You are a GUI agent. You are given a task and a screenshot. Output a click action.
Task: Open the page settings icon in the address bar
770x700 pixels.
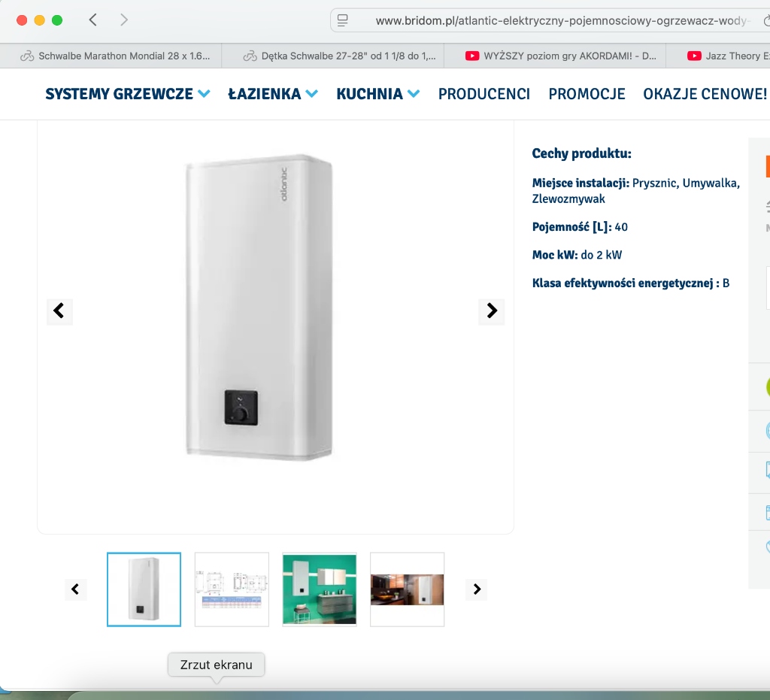(x=343, y=20)
